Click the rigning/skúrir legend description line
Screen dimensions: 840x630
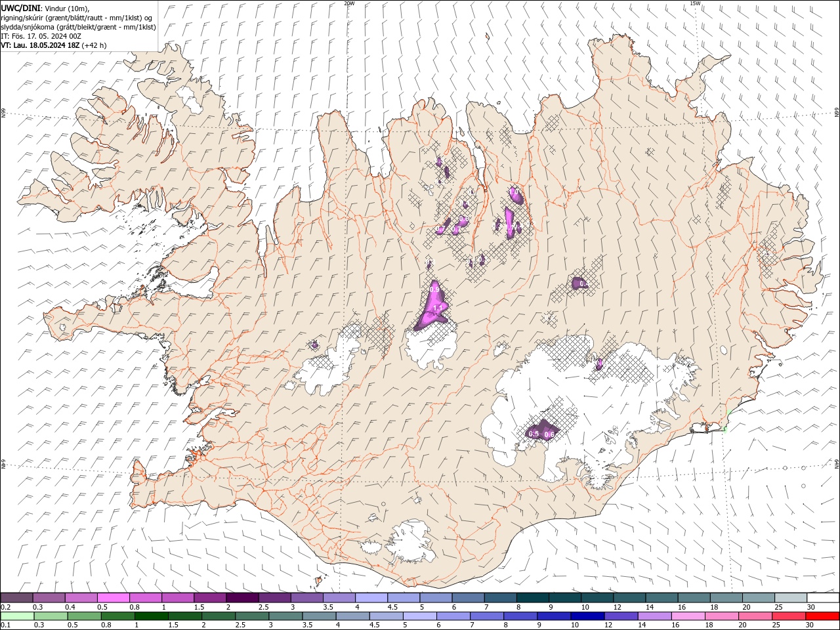77,17
